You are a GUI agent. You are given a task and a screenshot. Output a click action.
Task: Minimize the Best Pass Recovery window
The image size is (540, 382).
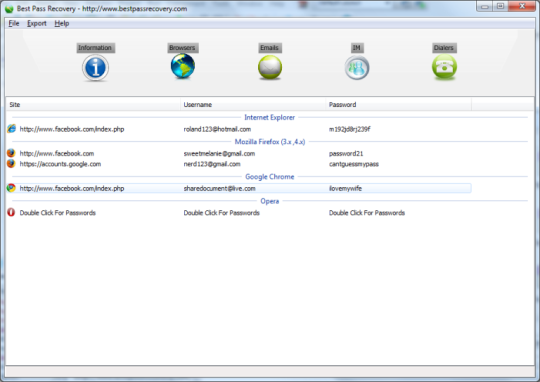[485, 6]
